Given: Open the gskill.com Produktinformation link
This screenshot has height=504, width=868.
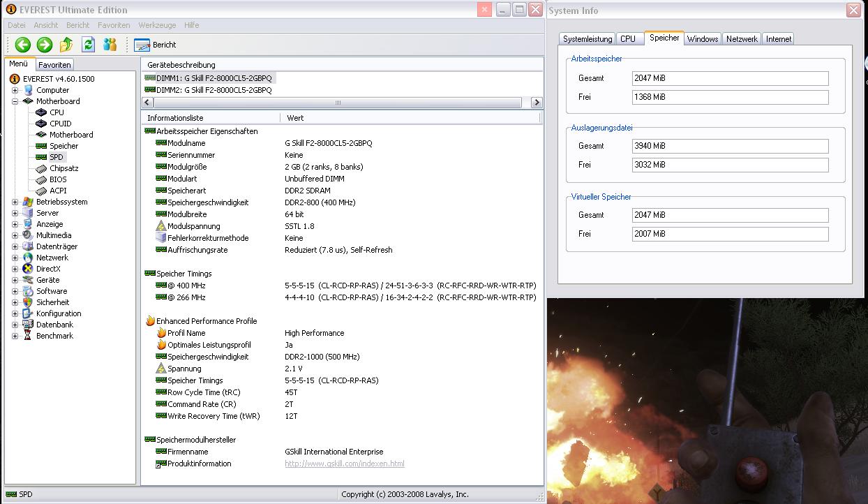Looking at the screenshot, I should (345, 464).
